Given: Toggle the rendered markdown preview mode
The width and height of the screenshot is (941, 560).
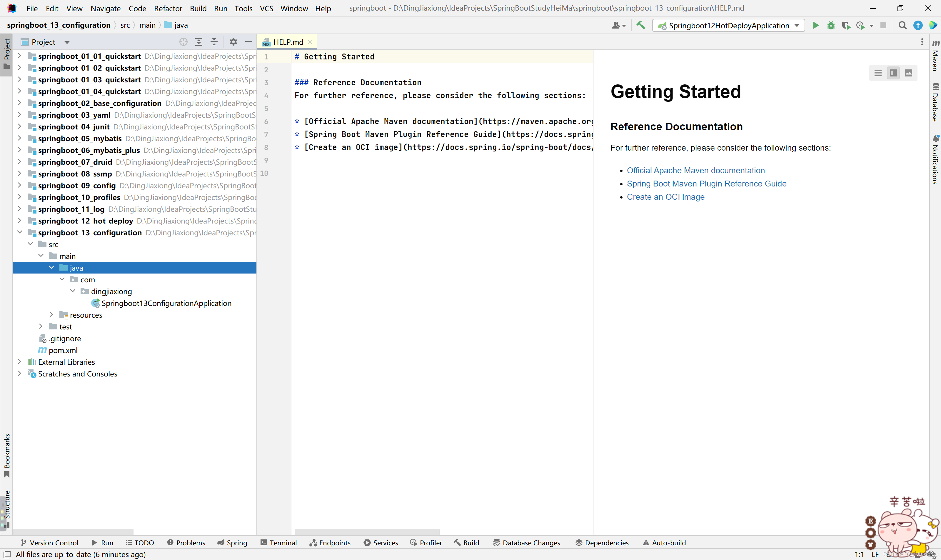Looking at the screenshot, I should pos(908,73).
